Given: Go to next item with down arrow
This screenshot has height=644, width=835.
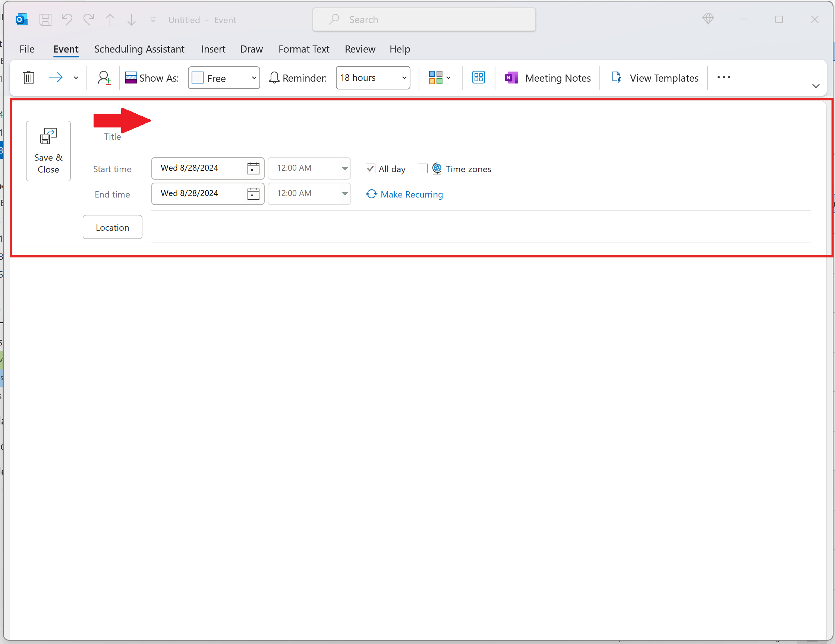Looking at the screenshot, I should pyautogui.click(x=132, y=19).
